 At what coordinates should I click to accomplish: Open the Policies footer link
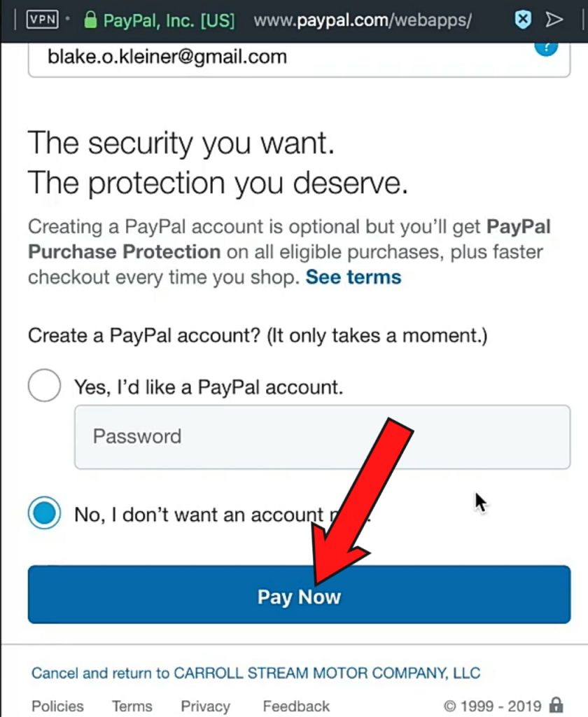(57, 706)
